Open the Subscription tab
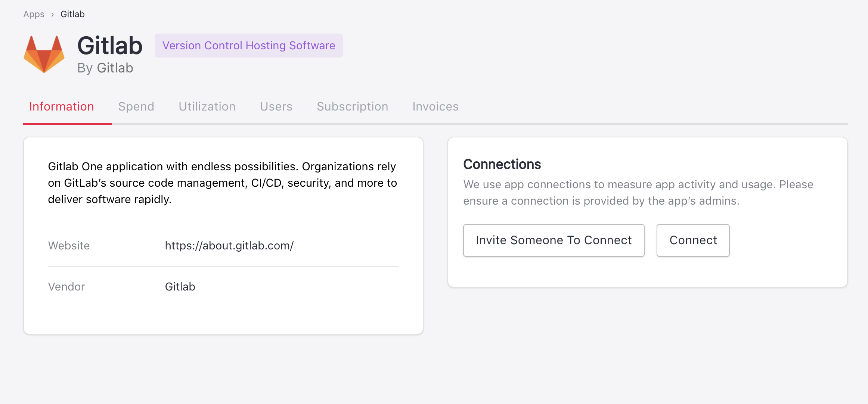 point(352,107)
